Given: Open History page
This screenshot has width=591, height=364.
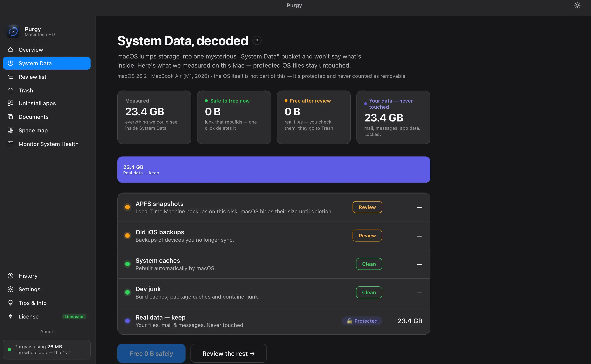Looking at the screenshot, I should click(x=47, y=276).
